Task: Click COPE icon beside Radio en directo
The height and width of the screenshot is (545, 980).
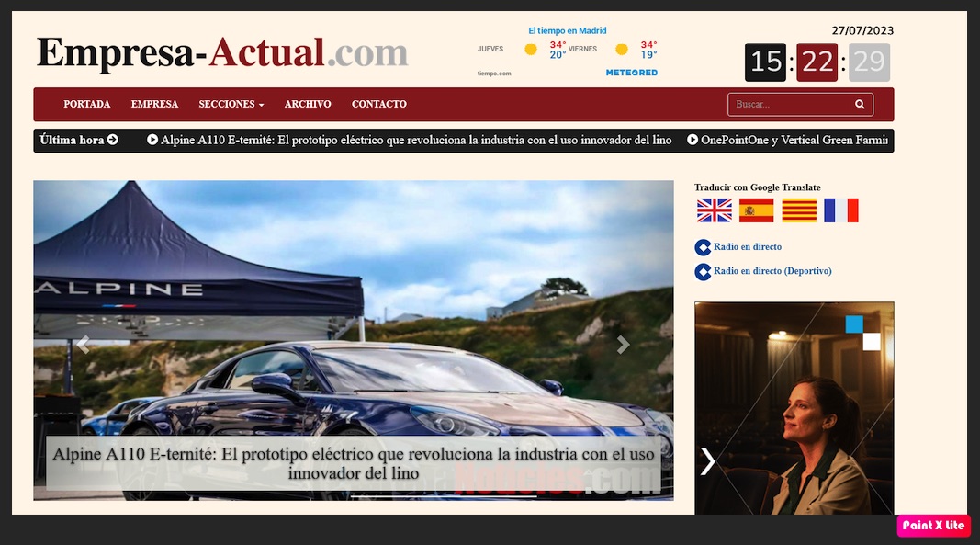Action: [x=704, y=247]
